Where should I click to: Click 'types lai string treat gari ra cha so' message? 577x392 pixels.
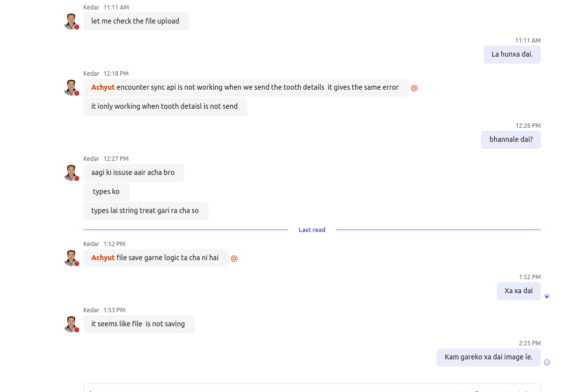pos(145,211)
